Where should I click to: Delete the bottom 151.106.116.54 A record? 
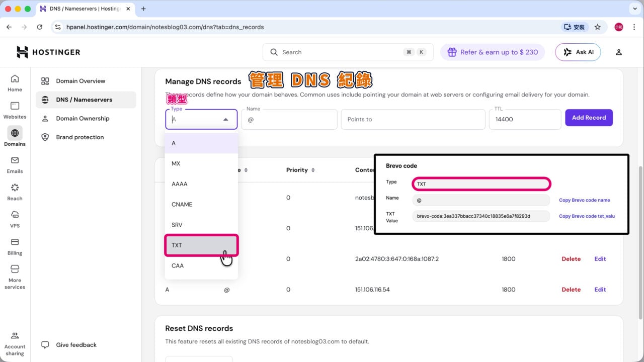(x=571, y=290)
